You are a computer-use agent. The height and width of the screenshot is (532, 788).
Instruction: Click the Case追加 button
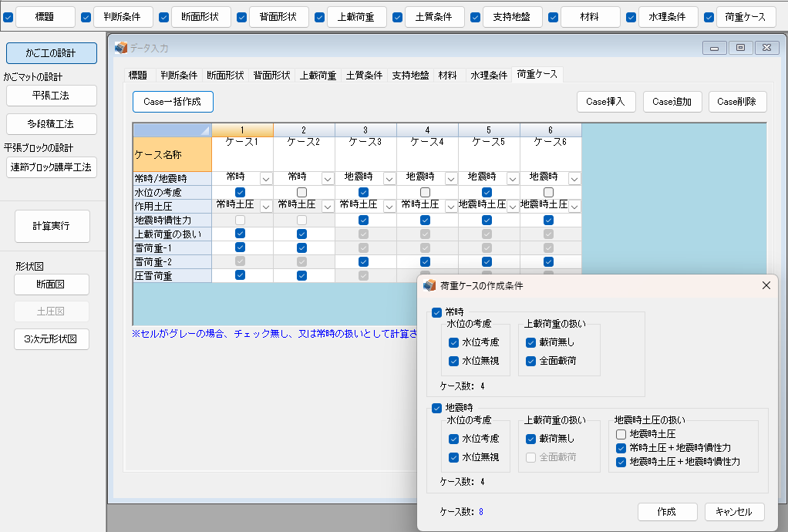tap(672, 102)
